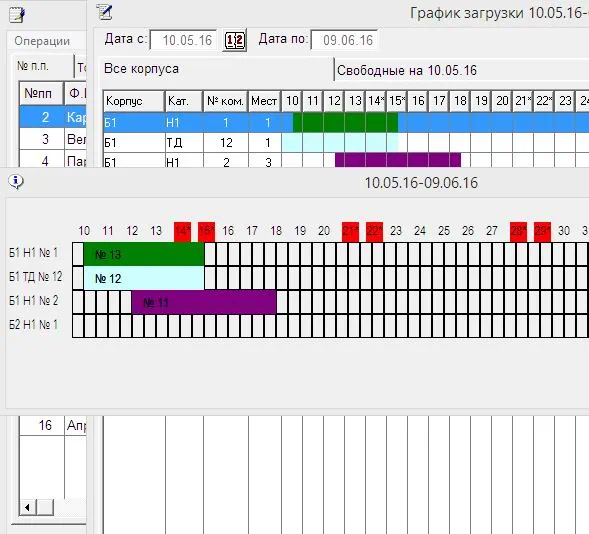Switch to the Операции tab
Image resolution: width=589 pixels, height=534 pixels.
click(42, 41)
